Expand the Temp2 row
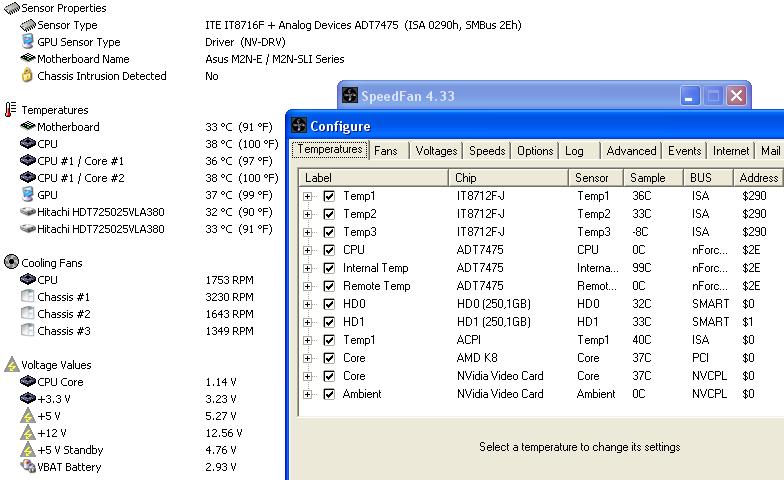Viewport: 784px width, 480px height. (x=308, y=214)
